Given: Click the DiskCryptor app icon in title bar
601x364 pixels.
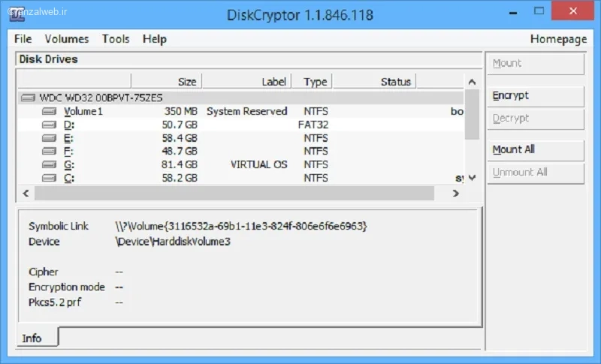Looking at the screenshot, I should tap(17, 14).
